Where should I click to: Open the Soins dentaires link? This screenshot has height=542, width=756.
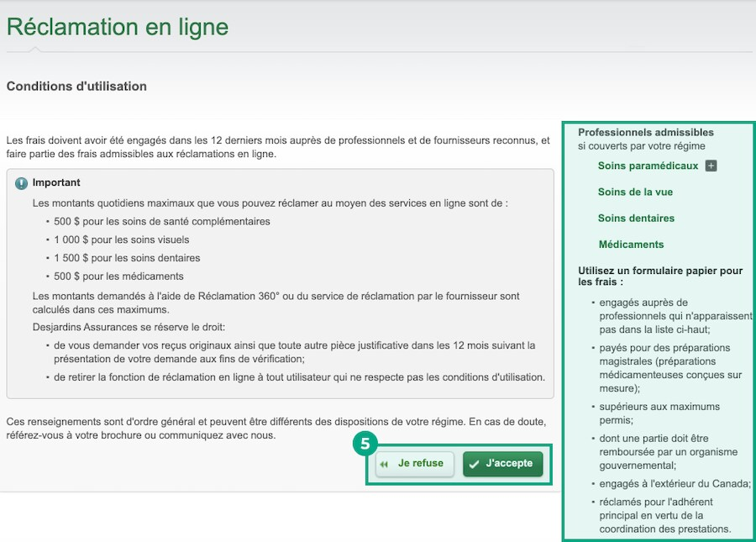coord(636,218)
